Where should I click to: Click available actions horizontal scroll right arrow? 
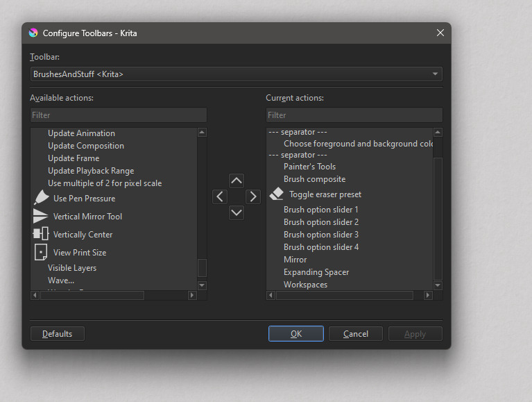coord(192,295)
